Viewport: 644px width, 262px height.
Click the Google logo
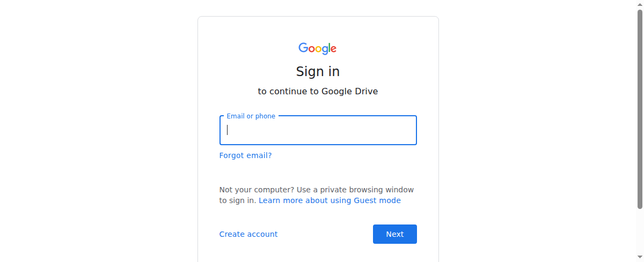coord(318,48)
